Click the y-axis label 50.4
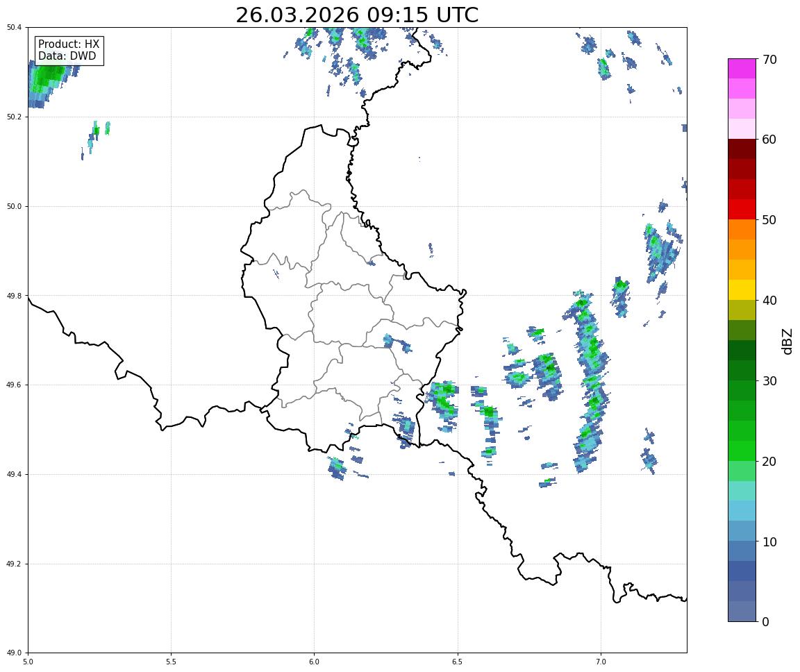Image resolution: width=800 pixels, height=672 pixels. click(x=15, y=28)
